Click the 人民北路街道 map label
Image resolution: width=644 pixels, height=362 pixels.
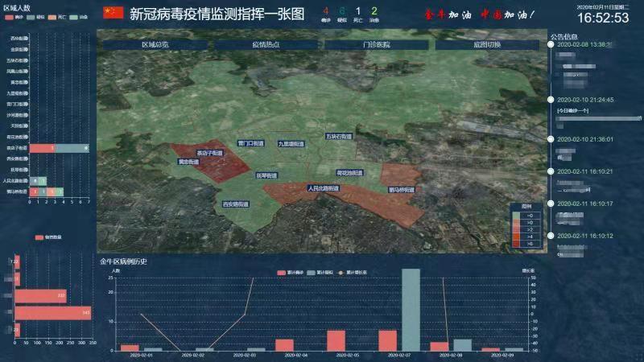(x=323, y=188)
